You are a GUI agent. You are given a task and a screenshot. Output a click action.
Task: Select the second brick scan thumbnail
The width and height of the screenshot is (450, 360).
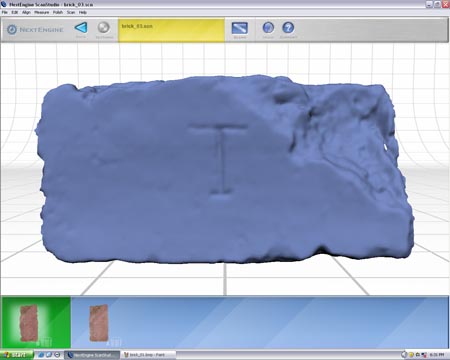(99, 323)
